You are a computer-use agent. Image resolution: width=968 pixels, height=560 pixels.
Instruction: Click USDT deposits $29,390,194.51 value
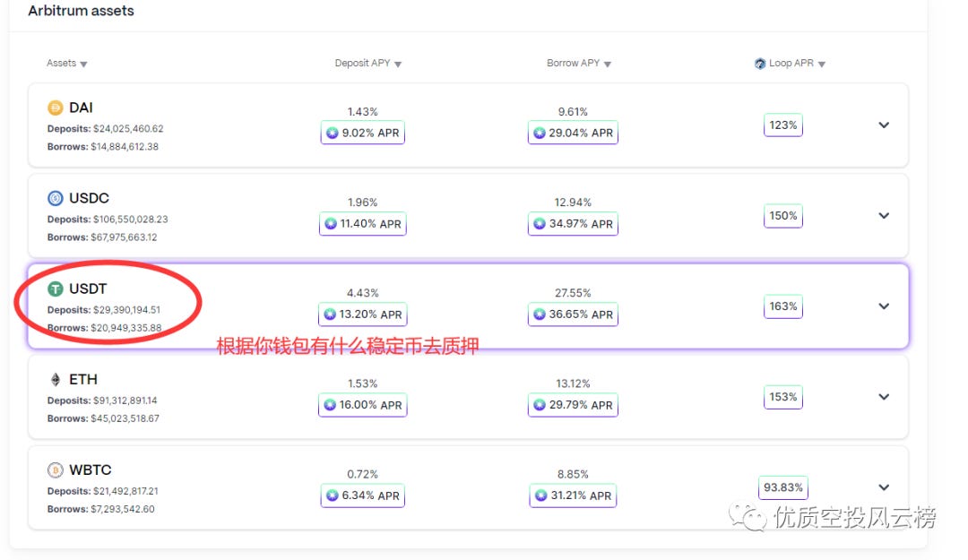pos(126,310)
